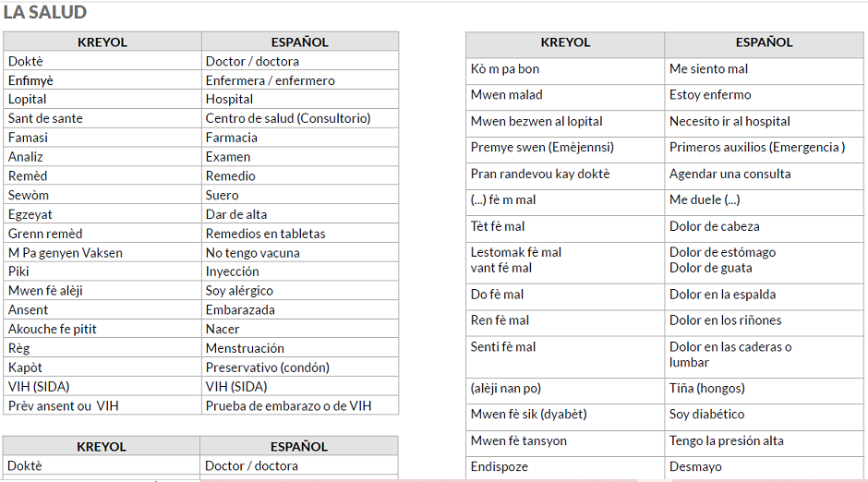
Task: Click the 'Mwen fè tansyon' cell
Action: click(x=565, y=441)
